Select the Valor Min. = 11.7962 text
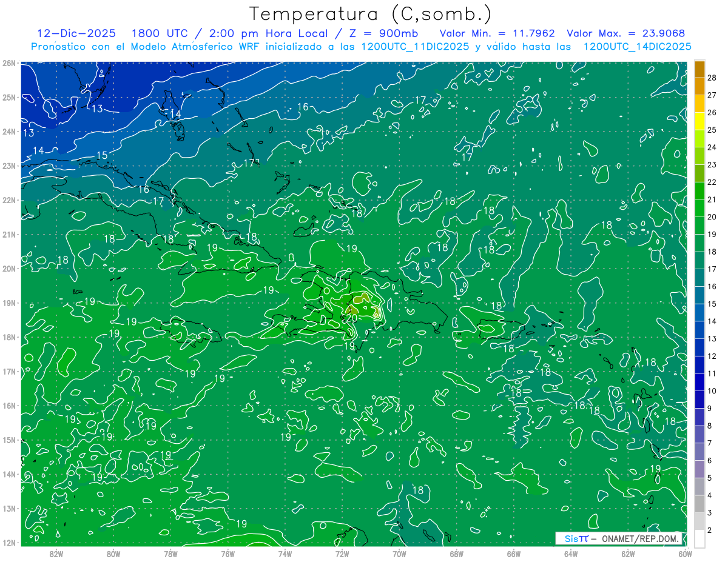Viewport: 728px width, 562px height. point(497,33)
